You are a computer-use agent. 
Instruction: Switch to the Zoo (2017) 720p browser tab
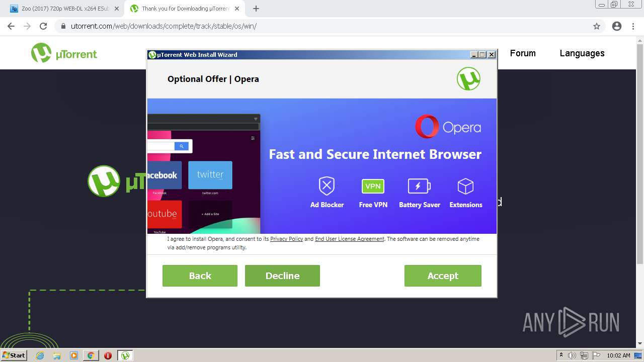coord(64,9)
